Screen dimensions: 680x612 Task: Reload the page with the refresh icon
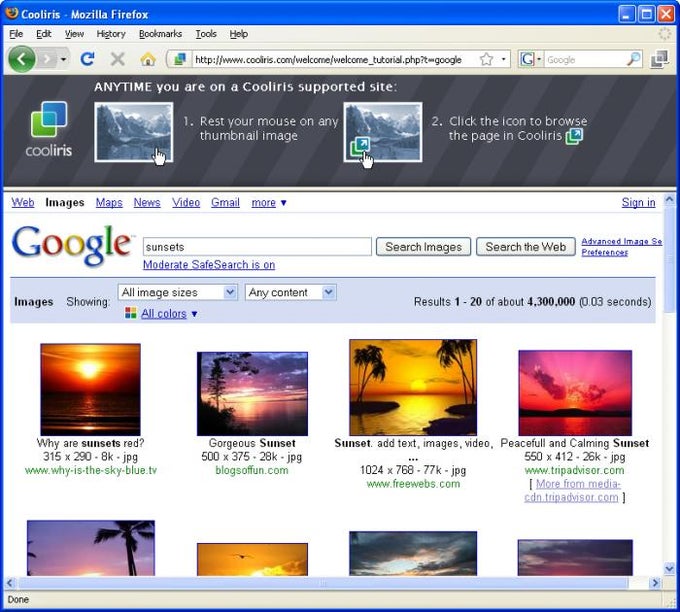(x=88, y=60)
